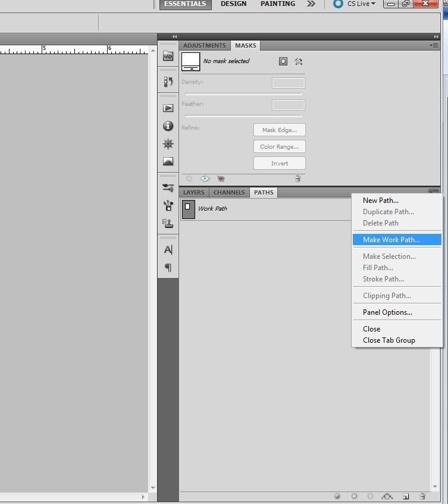
Task: Open the History panel icon
Action: (168, 82)
